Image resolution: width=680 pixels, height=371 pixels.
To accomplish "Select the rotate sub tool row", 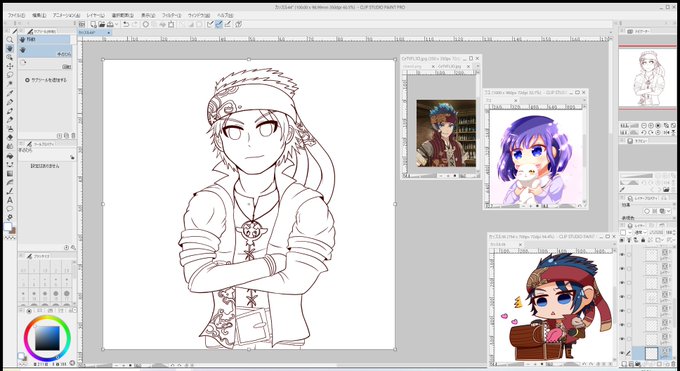I will [x=45, y=64].
